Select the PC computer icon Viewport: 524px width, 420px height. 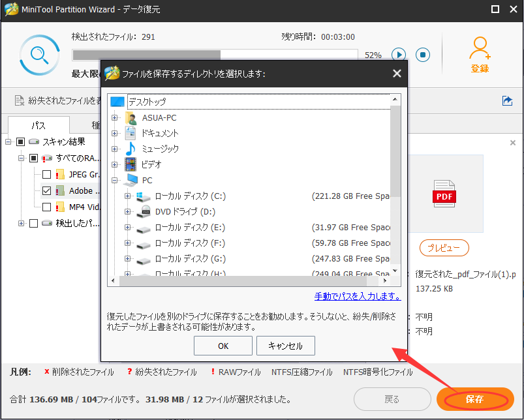pos(131,180)
